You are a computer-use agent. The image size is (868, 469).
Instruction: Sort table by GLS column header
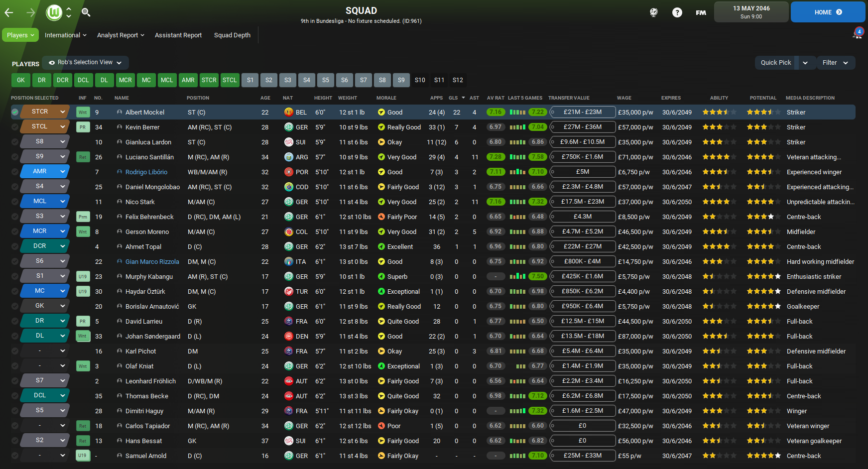point(453,98)
